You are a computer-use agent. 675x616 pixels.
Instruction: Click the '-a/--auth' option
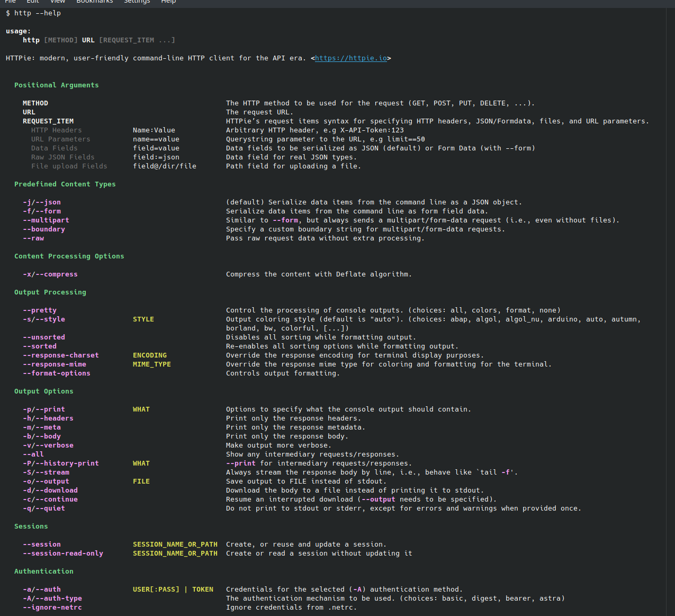click(42, 590)
